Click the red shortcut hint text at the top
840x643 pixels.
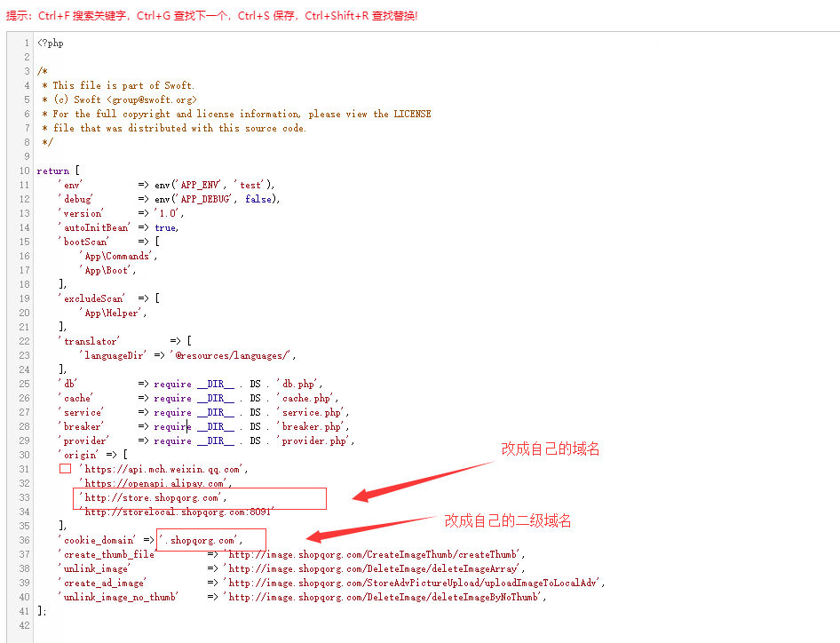coord(211,16)
